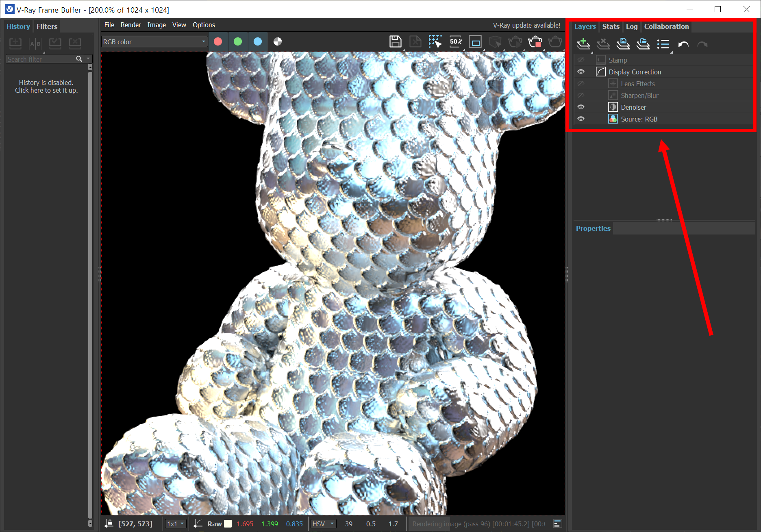Toggle the red channel display

pos(218,41)
